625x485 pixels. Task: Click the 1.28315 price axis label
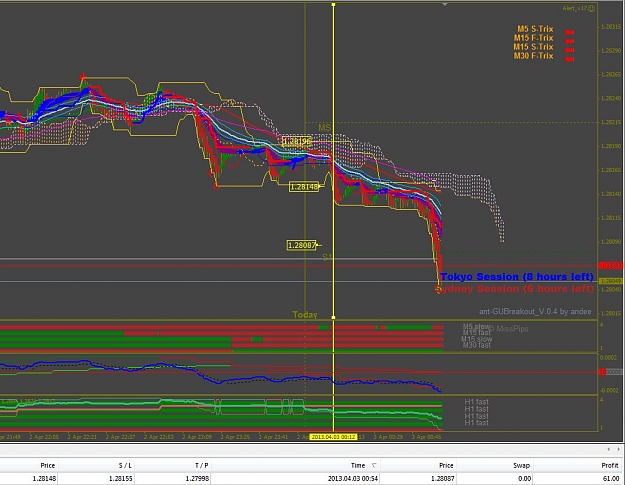611,27
